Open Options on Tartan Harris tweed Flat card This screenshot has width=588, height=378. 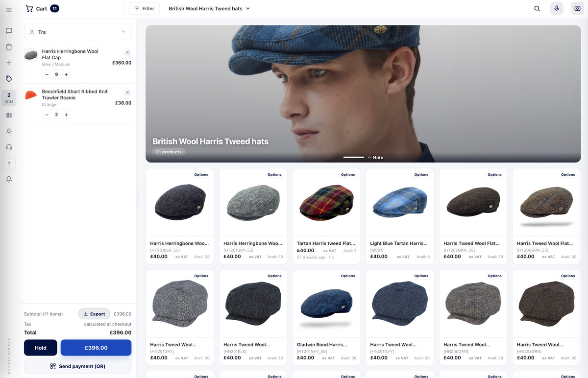(x=348, y=174)
